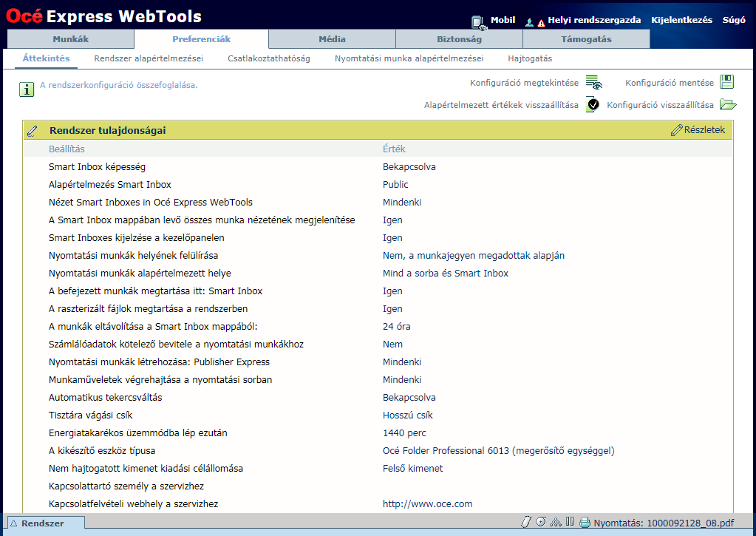This screenshot has height=536, width=756.
Task: Click the media roll status icon
Action: (540, 522)
